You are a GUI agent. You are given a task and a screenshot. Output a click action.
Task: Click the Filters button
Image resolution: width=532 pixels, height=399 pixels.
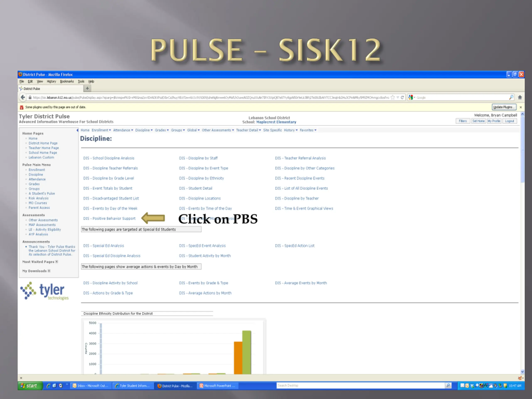point(463,121)
